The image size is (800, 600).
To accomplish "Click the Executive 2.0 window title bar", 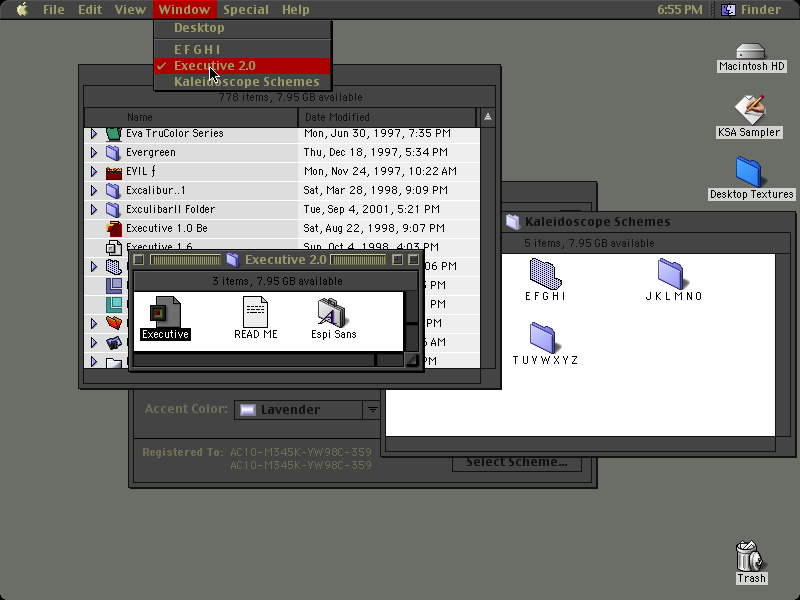I will pos(276,260).
